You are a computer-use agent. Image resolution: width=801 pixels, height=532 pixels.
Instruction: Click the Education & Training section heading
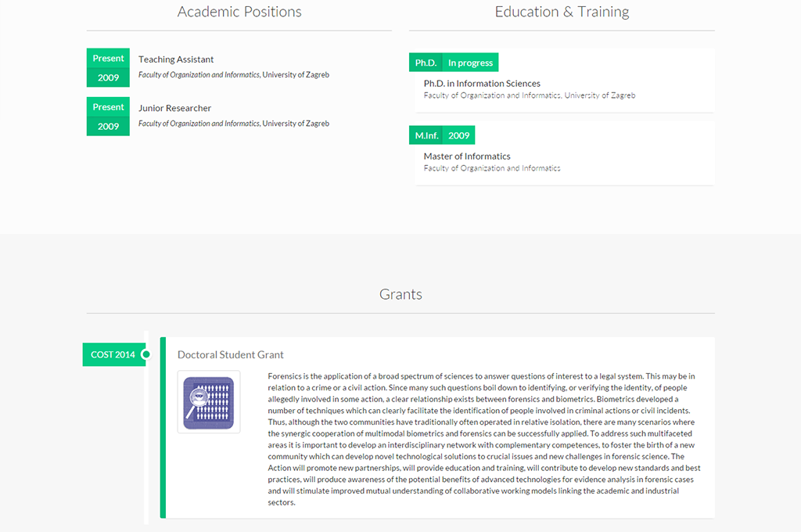pos(562,12)
